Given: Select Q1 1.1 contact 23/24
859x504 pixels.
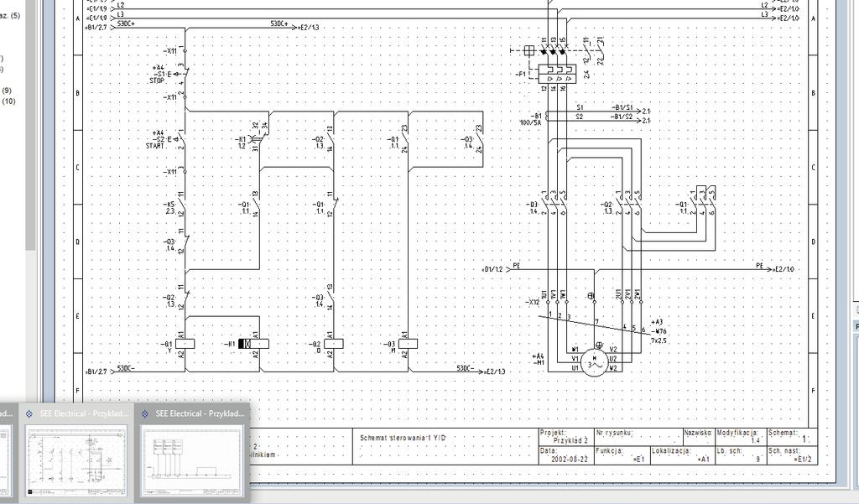Looking at the screenshot, I should point(405,139).
